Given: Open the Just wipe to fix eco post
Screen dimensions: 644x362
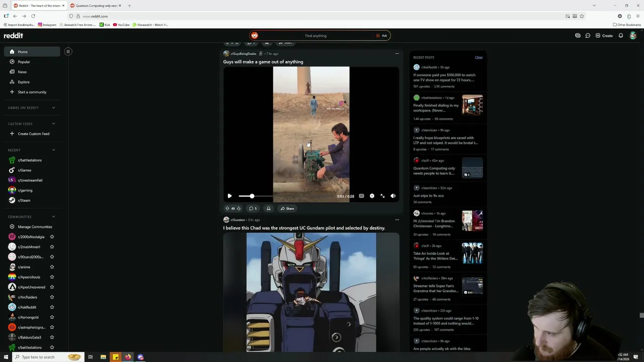Looking at the screenshot, I should pyautogui.click(x=428, y=196).
